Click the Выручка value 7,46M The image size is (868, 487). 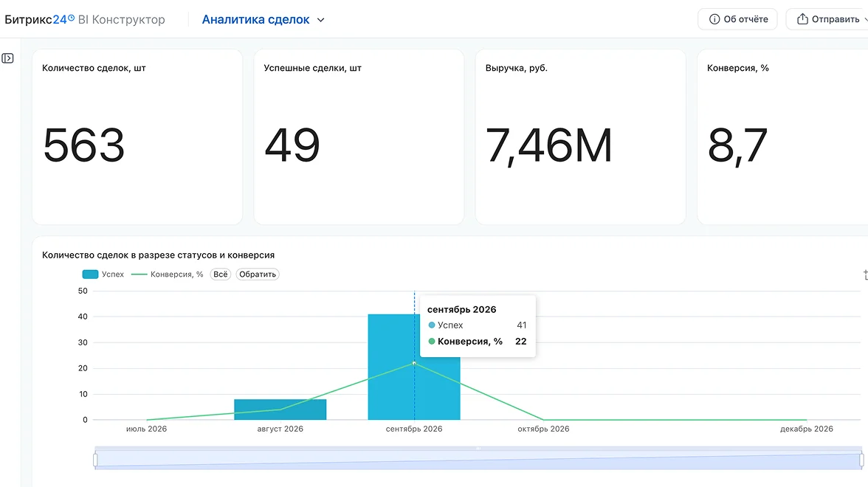pyautogui.click(x=548, y=147)
